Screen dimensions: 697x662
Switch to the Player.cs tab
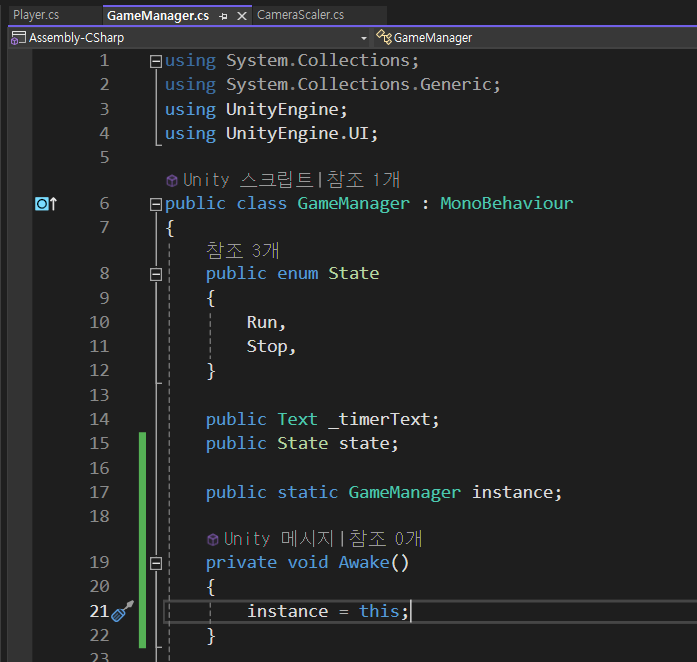click(x=36, y=15)
